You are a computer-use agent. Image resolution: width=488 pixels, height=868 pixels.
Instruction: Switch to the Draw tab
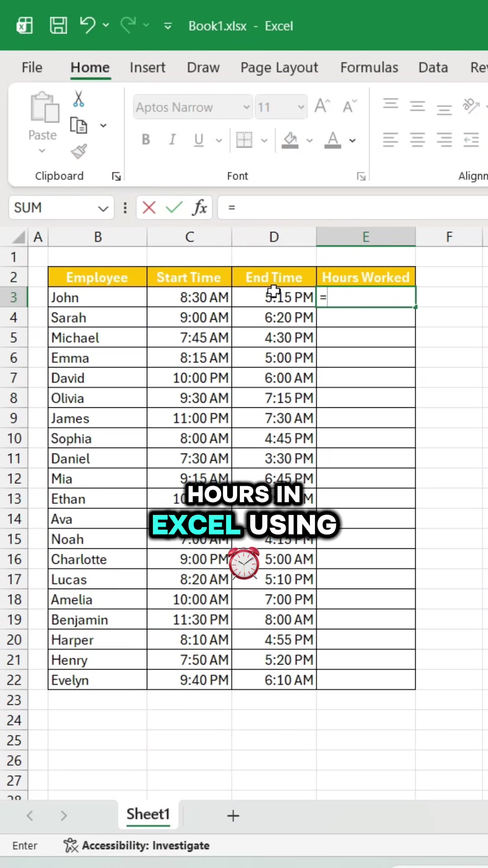click(x=203, y=67)
